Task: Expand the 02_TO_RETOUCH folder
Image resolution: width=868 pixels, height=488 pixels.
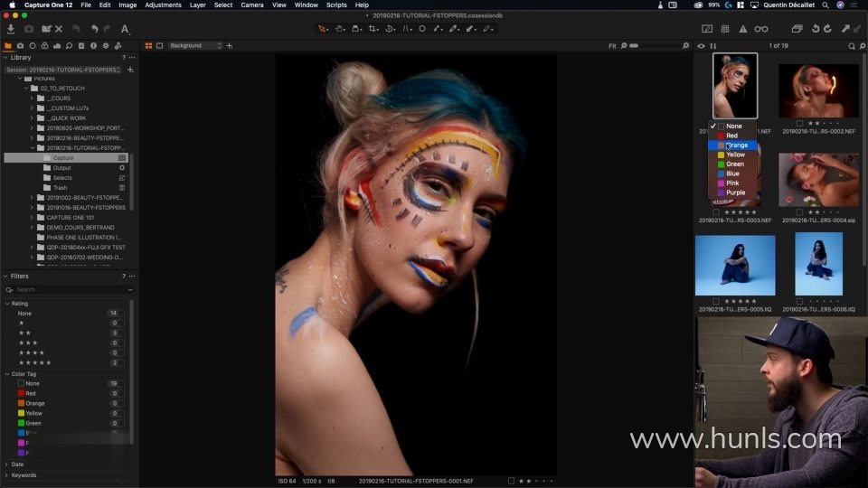Action: click(x=24, y=88)
